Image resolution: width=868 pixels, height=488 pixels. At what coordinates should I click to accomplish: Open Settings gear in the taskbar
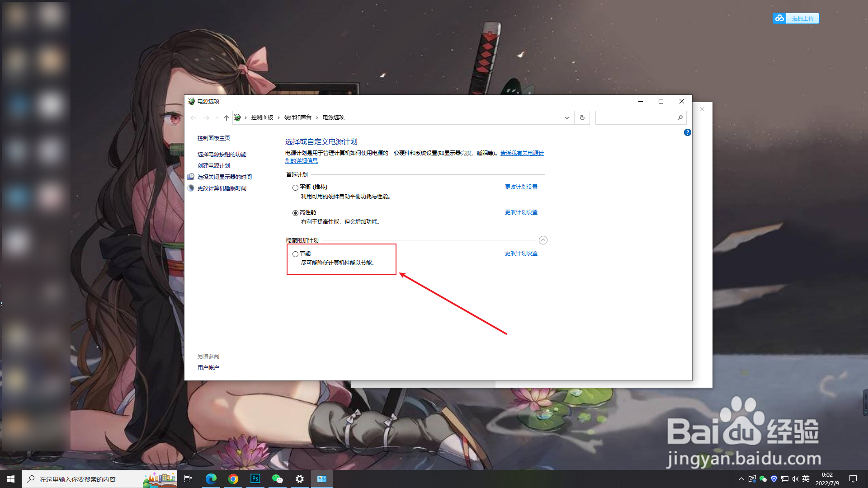pyautogui.click(x=299, y=479)
